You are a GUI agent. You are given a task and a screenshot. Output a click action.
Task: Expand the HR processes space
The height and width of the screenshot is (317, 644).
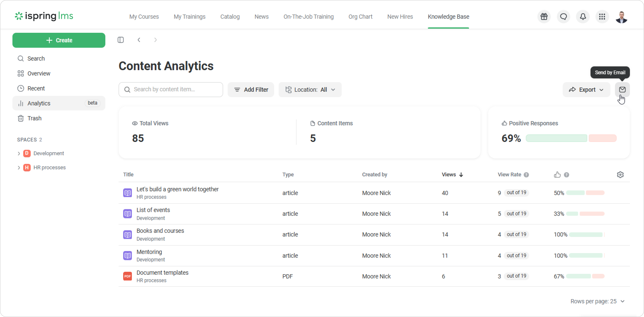[x=19, y=168]
